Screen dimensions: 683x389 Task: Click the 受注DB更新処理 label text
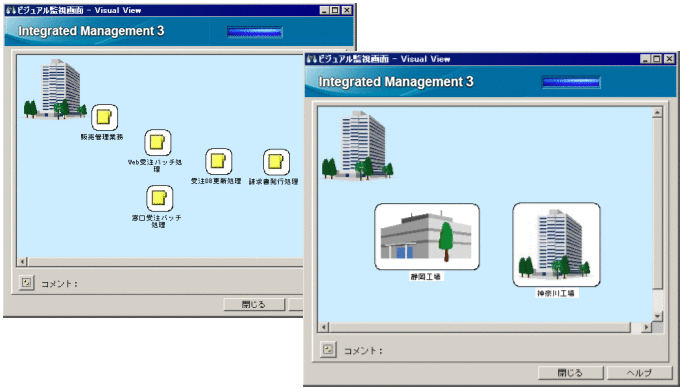pos(216,181)
